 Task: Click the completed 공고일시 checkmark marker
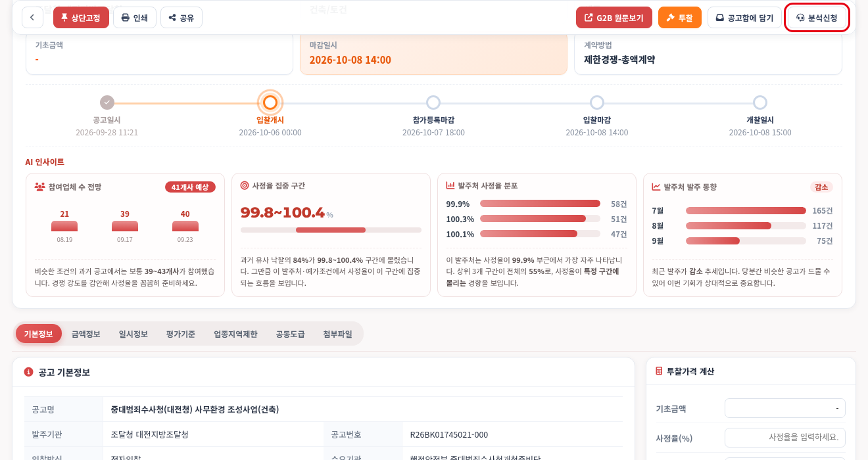point(107,103)
